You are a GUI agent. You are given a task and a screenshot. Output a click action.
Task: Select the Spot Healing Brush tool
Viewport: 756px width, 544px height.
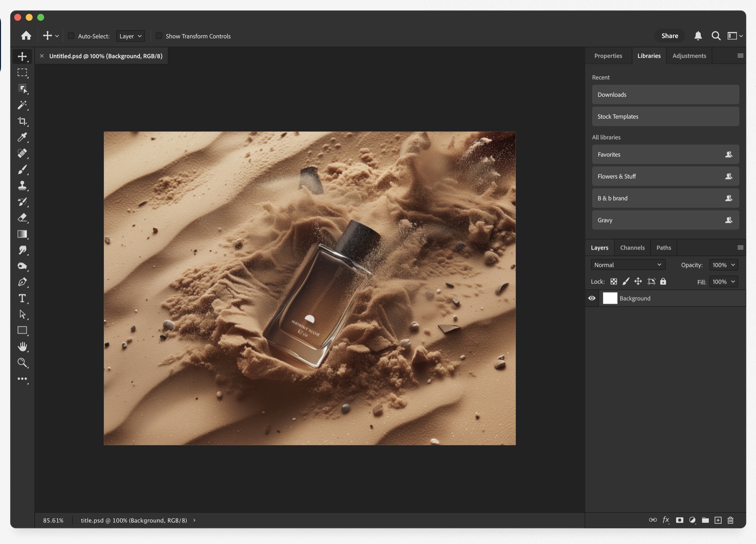[22, 153]
